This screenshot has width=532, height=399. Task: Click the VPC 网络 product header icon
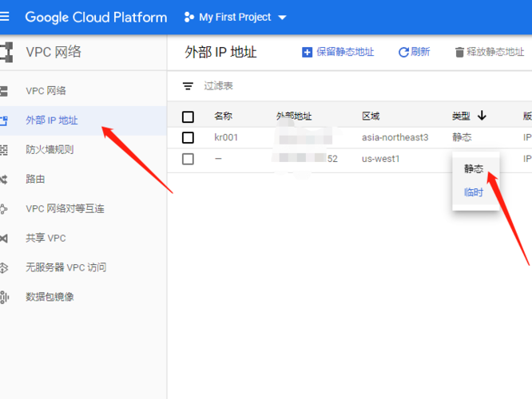[x=6, y=52]
